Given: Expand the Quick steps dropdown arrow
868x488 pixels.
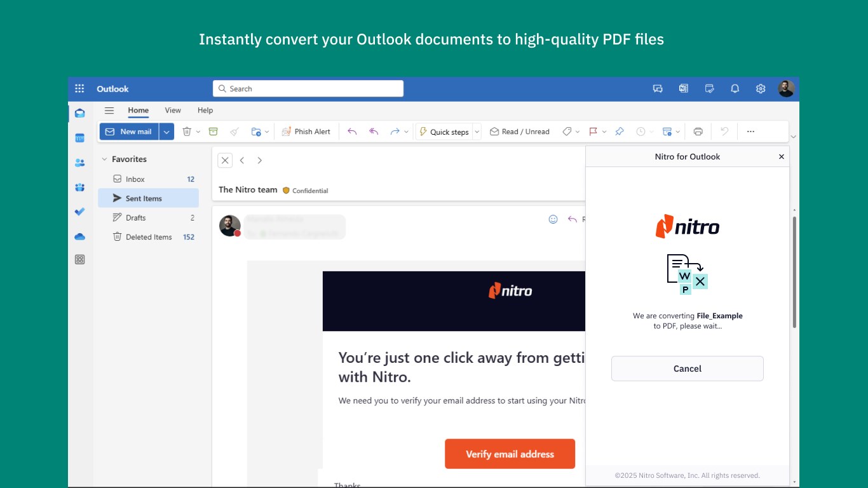Looking at the screenshot, I should (x=477, y=132).
